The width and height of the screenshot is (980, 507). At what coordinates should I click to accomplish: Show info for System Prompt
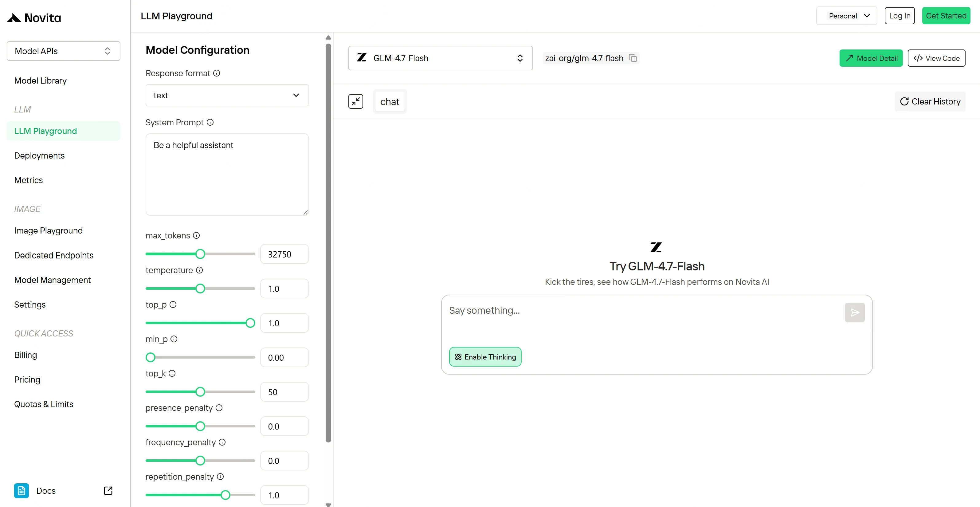210,122
